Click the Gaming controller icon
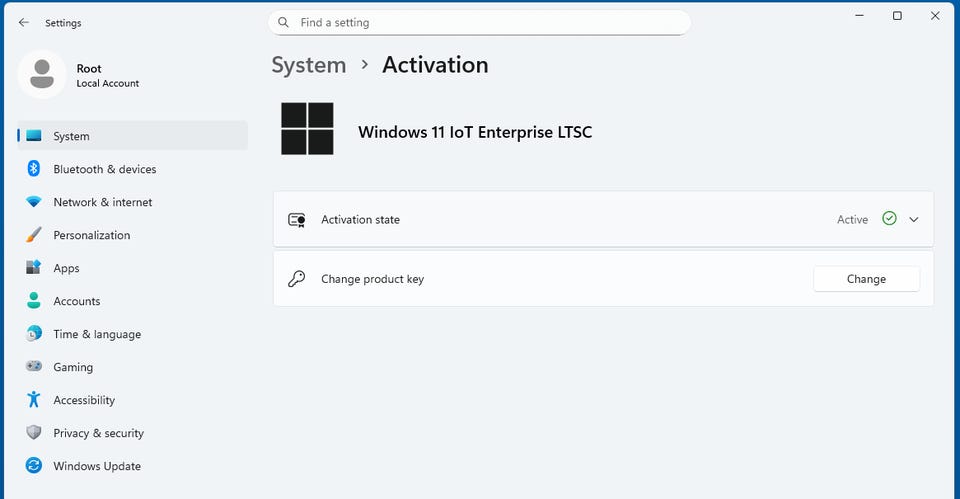Viewport: 960px width, 499px height. point(34,367)
